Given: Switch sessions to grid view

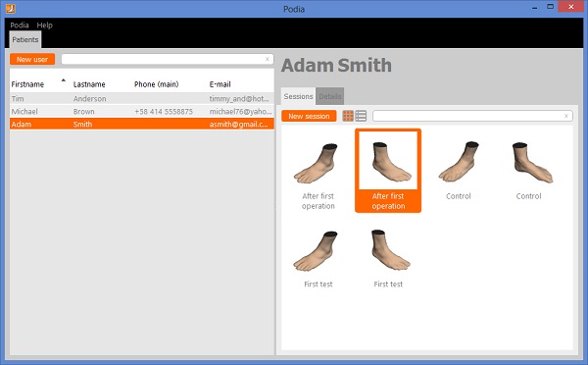Looking at the screenshot, I should click(348, 116).
